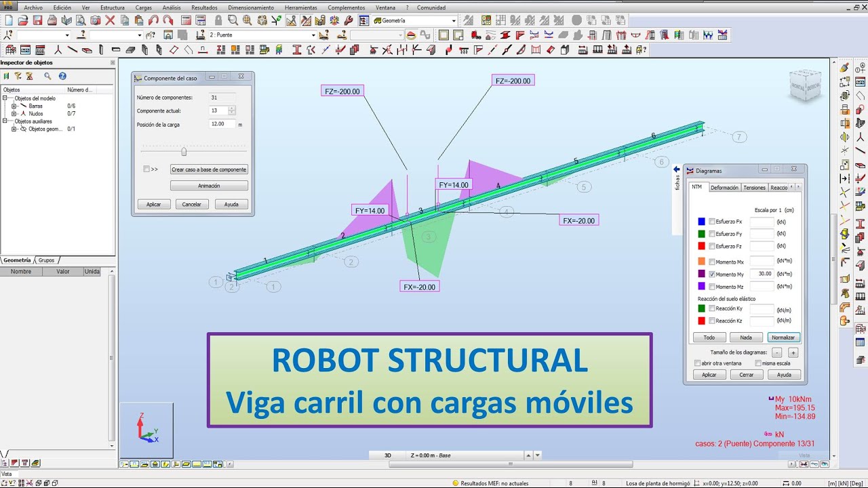
Task: Open the load case '2 : Puente' dropdown
Action: (313, 35)
